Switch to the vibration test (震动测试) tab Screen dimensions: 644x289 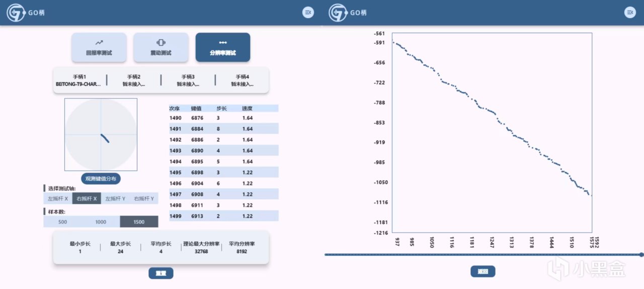[160, 47]
